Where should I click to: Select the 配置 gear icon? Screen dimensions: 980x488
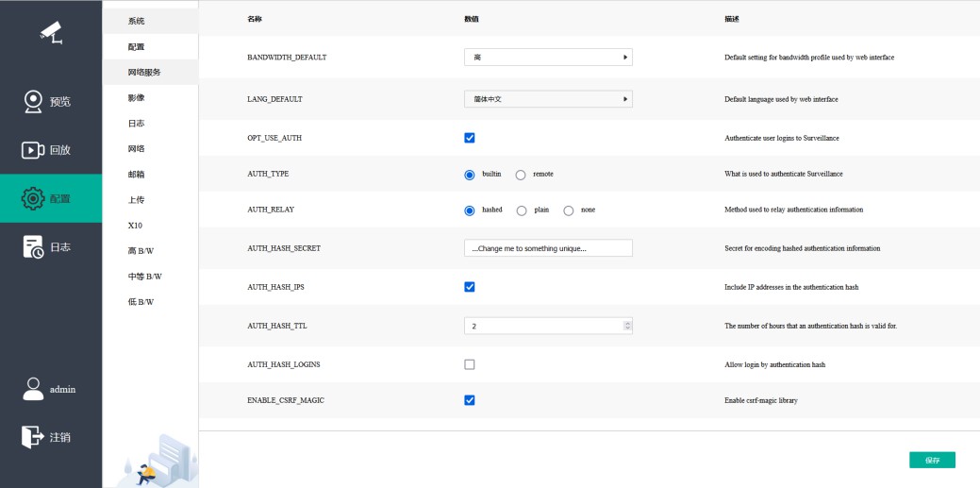coord(33,198)
